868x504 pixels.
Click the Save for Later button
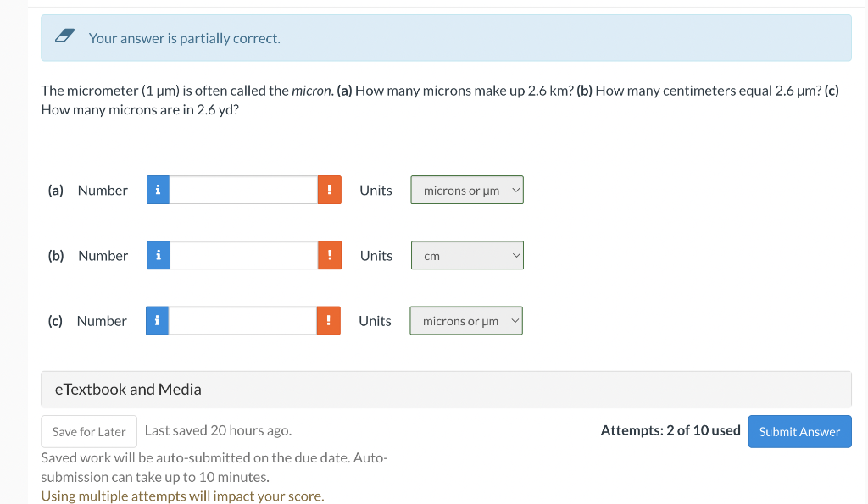(x=89, y=432)
